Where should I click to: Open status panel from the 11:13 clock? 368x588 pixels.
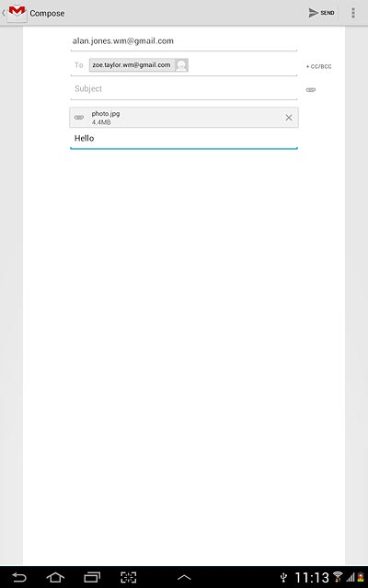coord(312,578)
